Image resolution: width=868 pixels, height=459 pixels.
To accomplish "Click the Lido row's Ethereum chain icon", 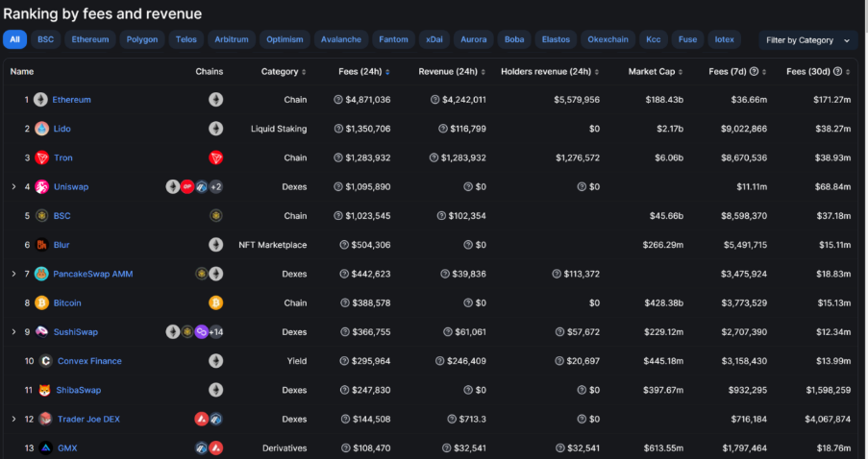I will point(216,129).
